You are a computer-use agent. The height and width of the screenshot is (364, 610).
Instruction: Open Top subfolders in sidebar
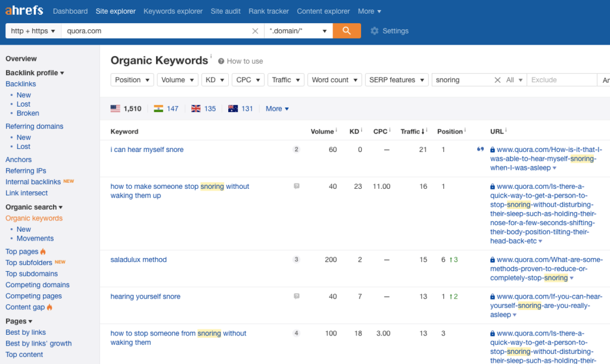click(x=29, y=263)
